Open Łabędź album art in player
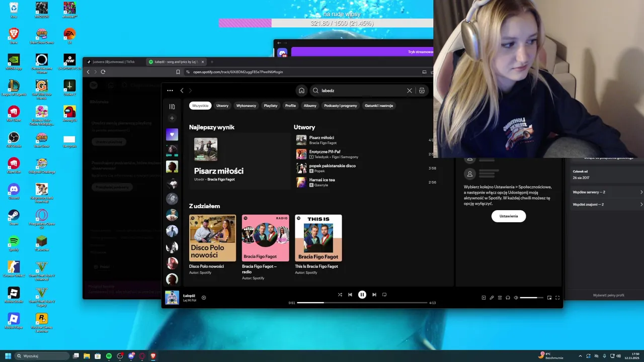Image resolution: width=644 pixels, height=362 pixels. [x=172, y=298]
